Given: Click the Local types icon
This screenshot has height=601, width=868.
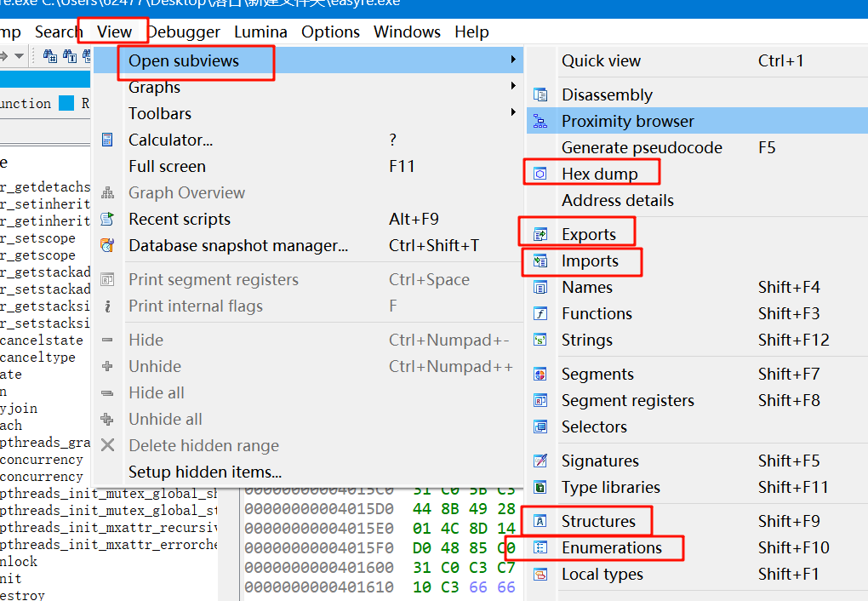Looking at the screenshot, I should point(540,575).
